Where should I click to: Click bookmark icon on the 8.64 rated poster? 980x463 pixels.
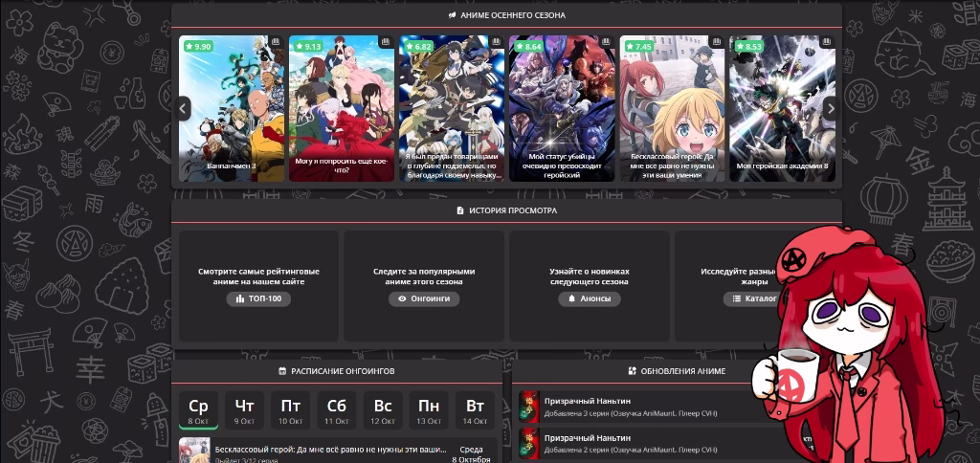click(x=606, y=43)
